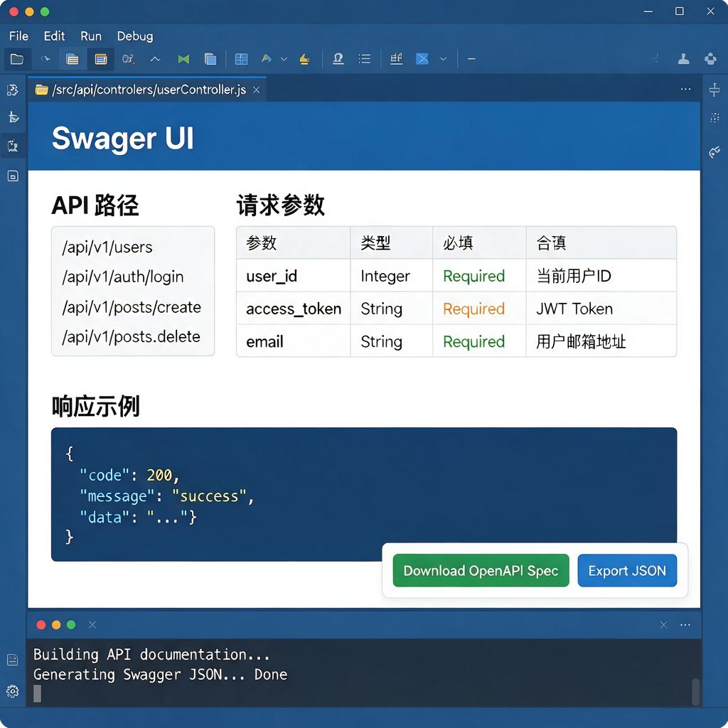Click the second left sidebar icon

click(13, 117)
